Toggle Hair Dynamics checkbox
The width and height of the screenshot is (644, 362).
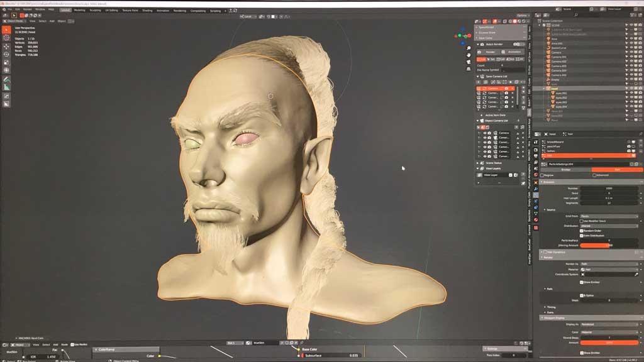[545, 252]
